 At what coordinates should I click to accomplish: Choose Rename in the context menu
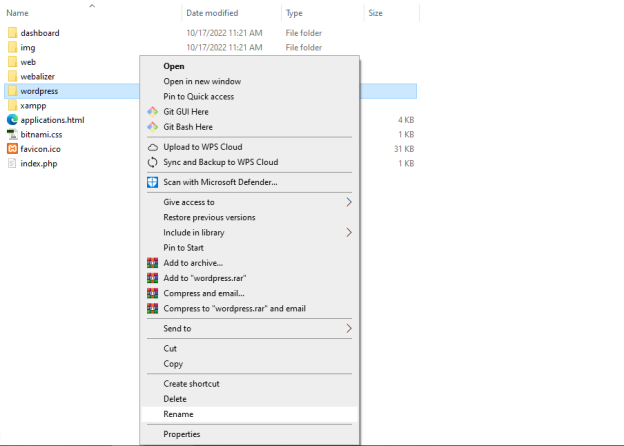click(x=250, y=414)
